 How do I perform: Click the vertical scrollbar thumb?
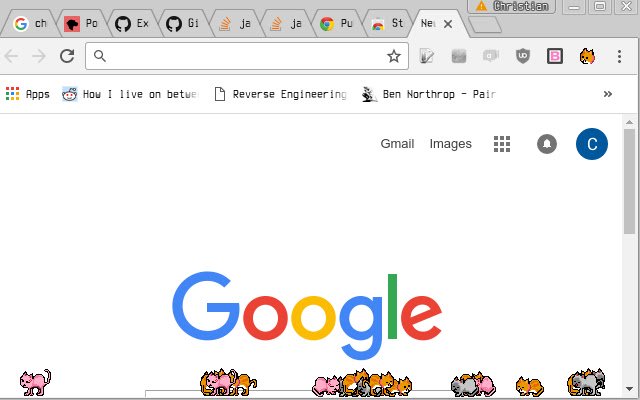[629, 181]
